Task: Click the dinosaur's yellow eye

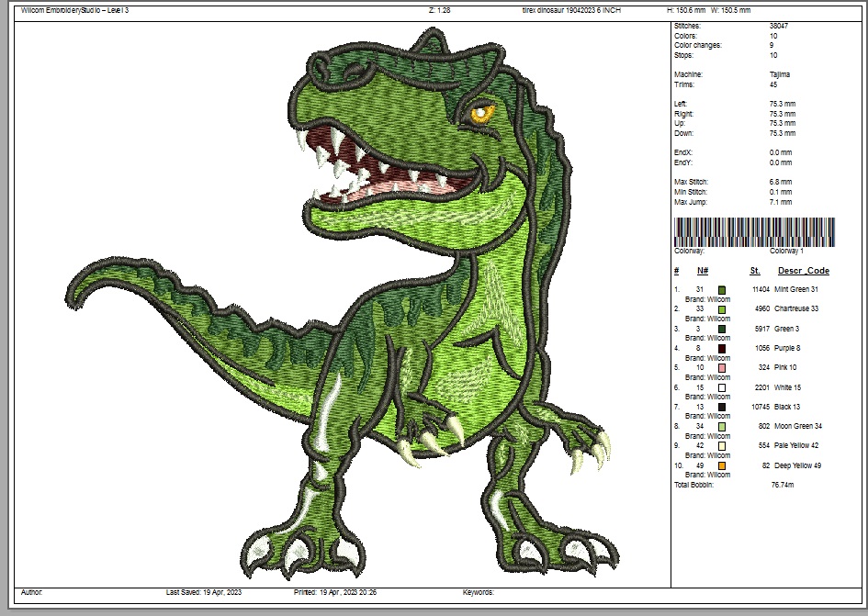Action: [482, 114]
